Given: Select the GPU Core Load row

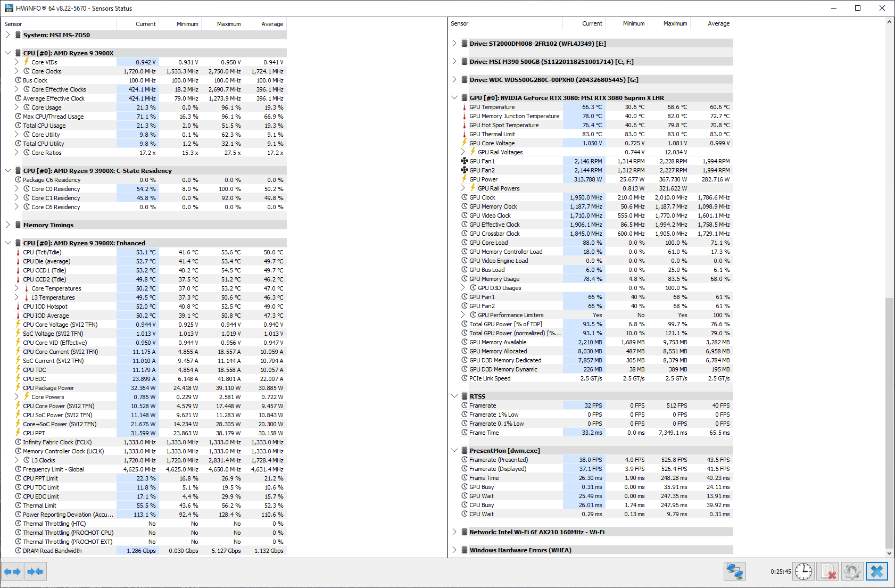Looking at the screenshot, I should point(596,243).
